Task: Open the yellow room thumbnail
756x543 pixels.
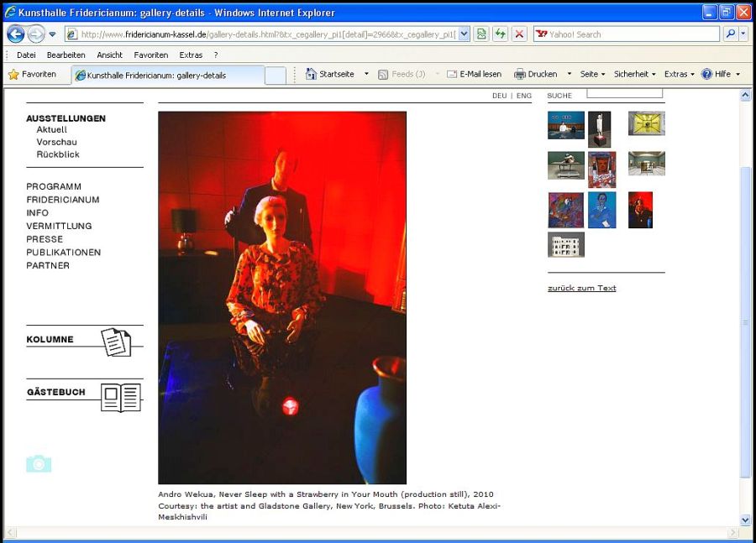Action: (x=647, y=123)
